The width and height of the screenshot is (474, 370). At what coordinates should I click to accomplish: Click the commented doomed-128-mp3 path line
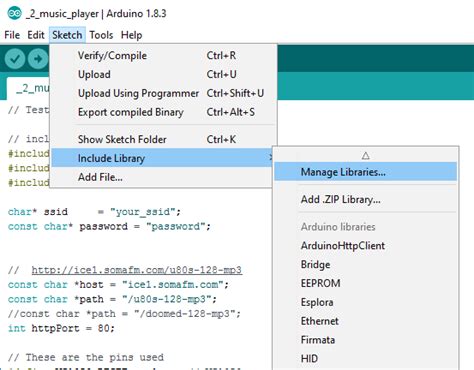pos(124,314)
